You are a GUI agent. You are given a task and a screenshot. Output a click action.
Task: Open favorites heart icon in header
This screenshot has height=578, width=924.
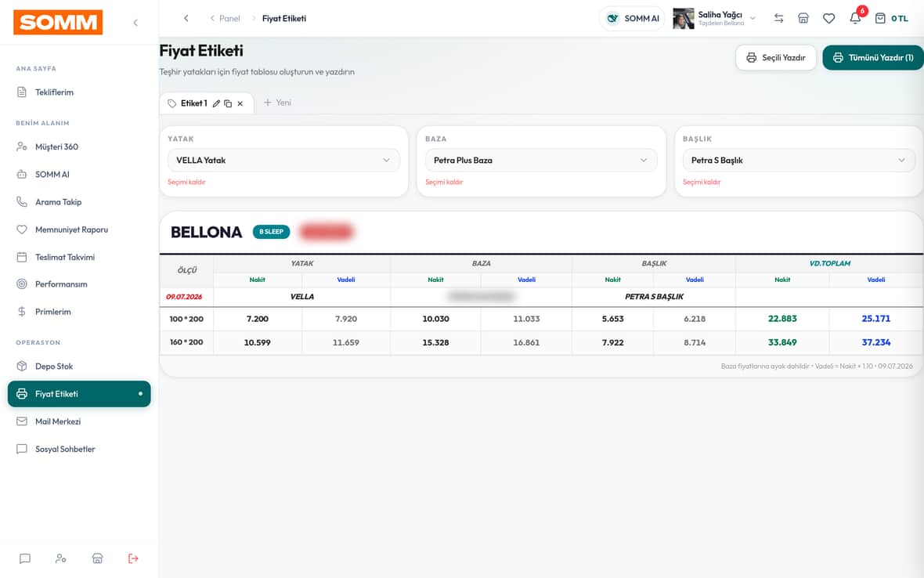coord(828,18)
